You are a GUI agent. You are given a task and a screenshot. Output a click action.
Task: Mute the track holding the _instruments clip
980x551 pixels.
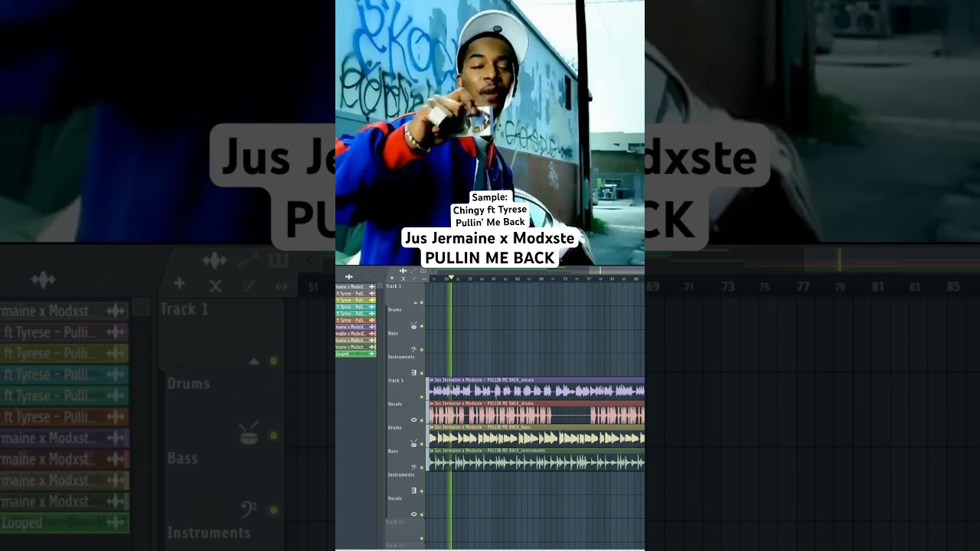click(422, 468)
